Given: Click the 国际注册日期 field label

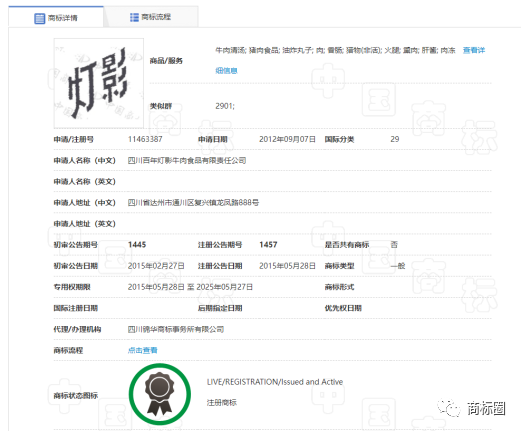Looking at the screenshot, I should point(76,308).
